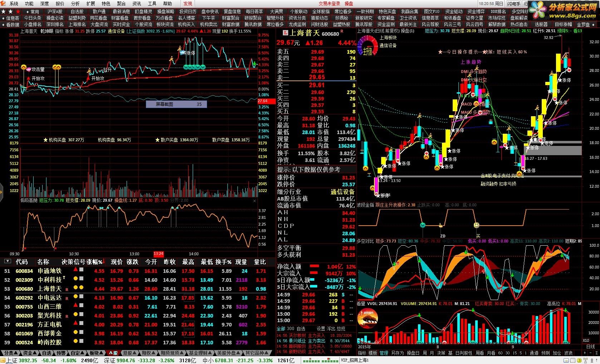The height and width of the screenshot is (364, 600).
Task: Expand the 板块 bottom tab menu
Action: [x=97, y=353]
